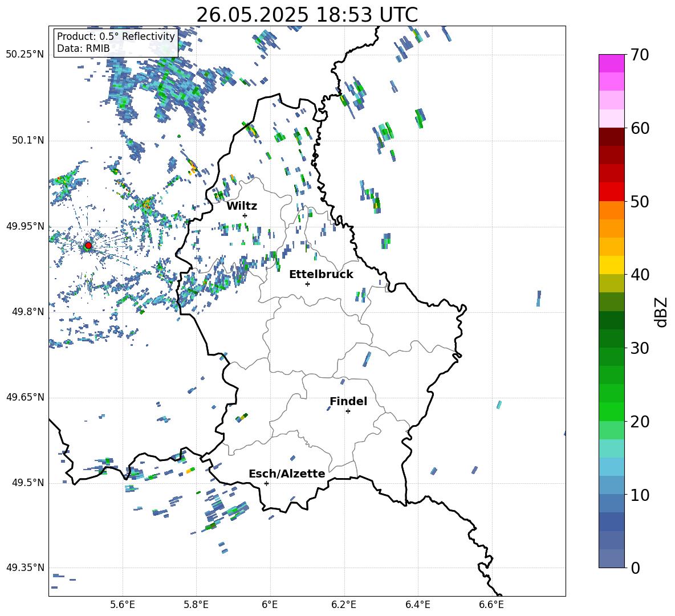The height and width of the screenshot is (616, 675).
Task: Click the 49.65°N latitude label
Action: [25, 397]
